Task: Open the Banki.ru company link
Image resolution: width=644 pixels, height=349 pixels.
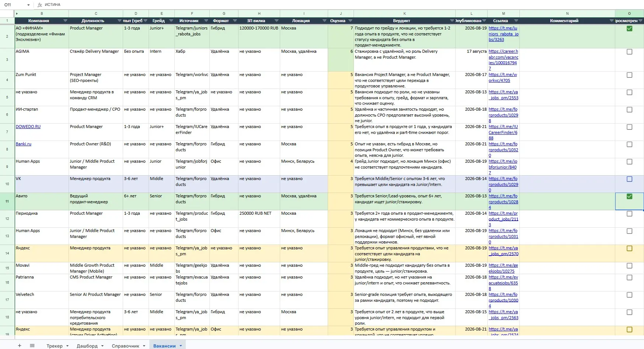Action: pyautogui.click(x=24, y=144)
